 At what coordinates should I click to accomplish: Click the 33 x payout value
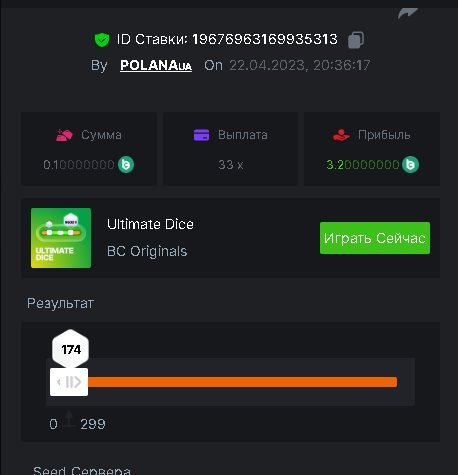231,165
